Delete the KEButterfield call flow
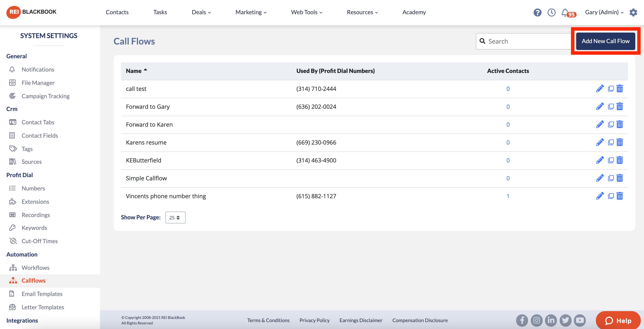The height and width of the screenshot is (329, 644). [x=619, y=160]
